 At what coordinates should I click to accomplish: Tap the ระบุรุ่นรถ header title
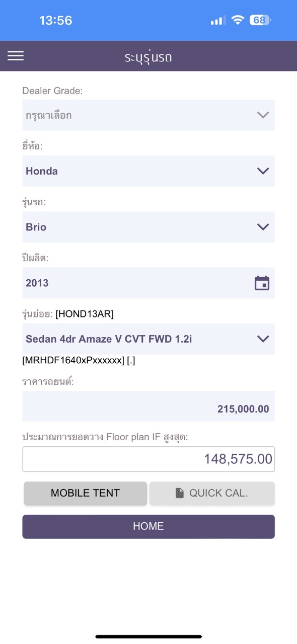click(148, 56)
